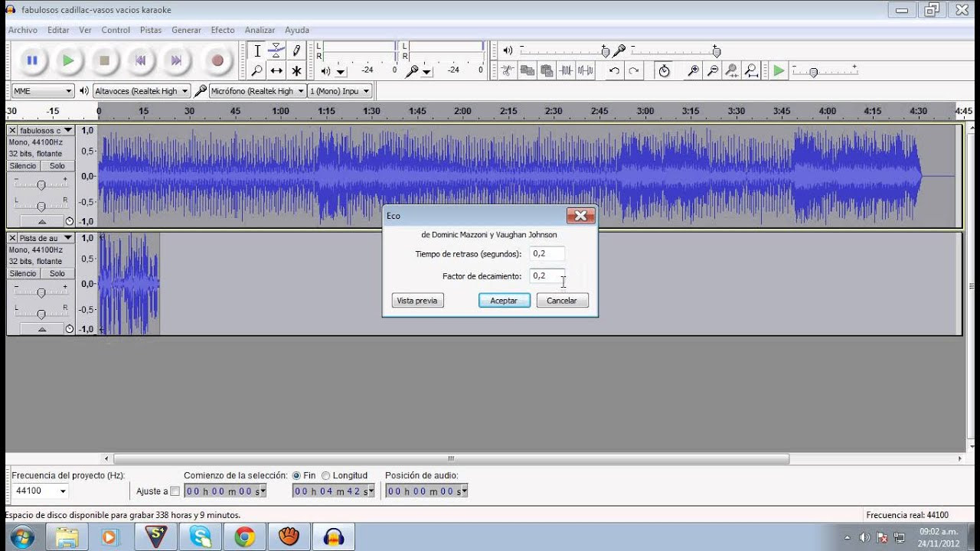Click Fit selection in window icon
The height and width of the screenshot is (551, 980).
[732, 70]
